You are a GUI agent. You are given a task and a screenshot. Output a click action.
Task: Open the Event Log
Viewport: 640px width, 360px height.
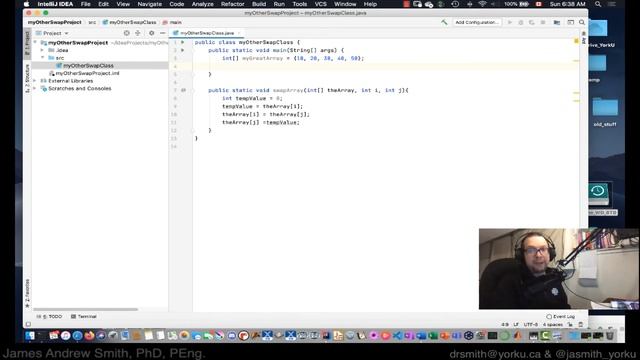point(560,316)
